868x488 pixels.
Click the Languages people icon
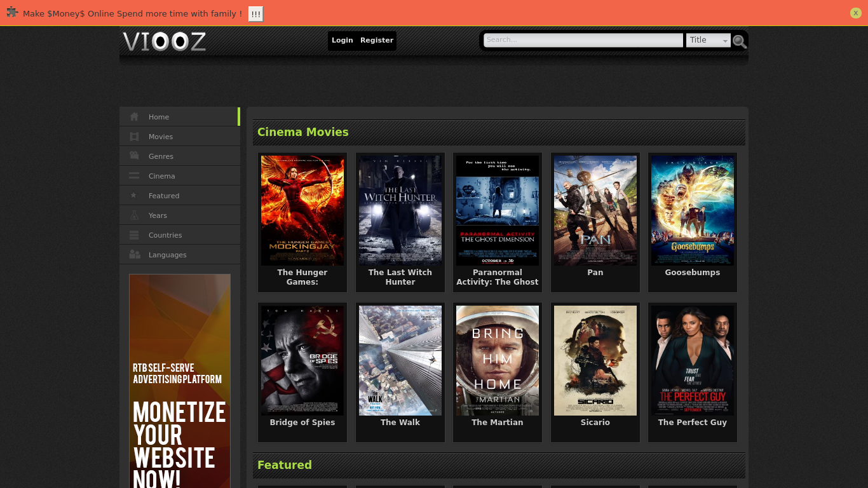pos(135,254)
